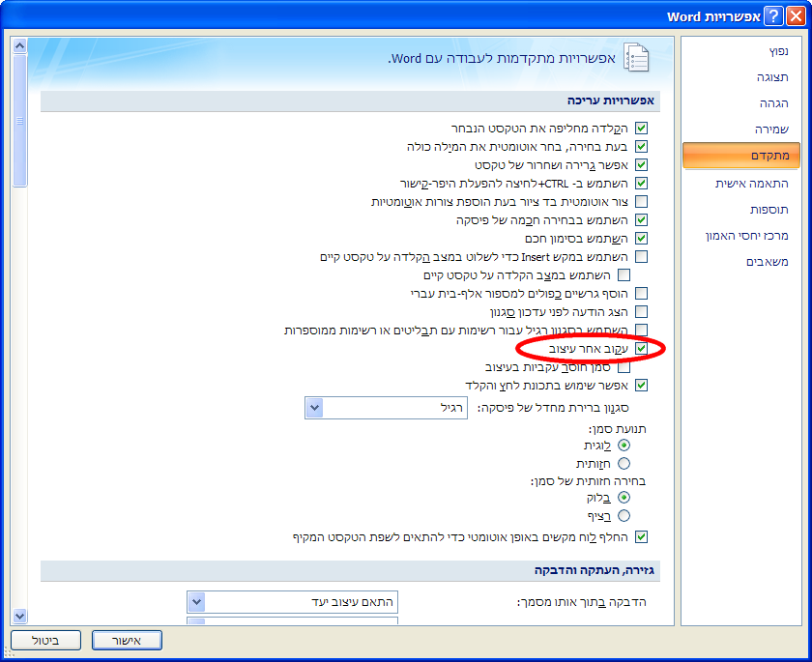Open the partially visible dropdown at the bottom
Viewport: 812px width, 662px height.
[292, 620]
